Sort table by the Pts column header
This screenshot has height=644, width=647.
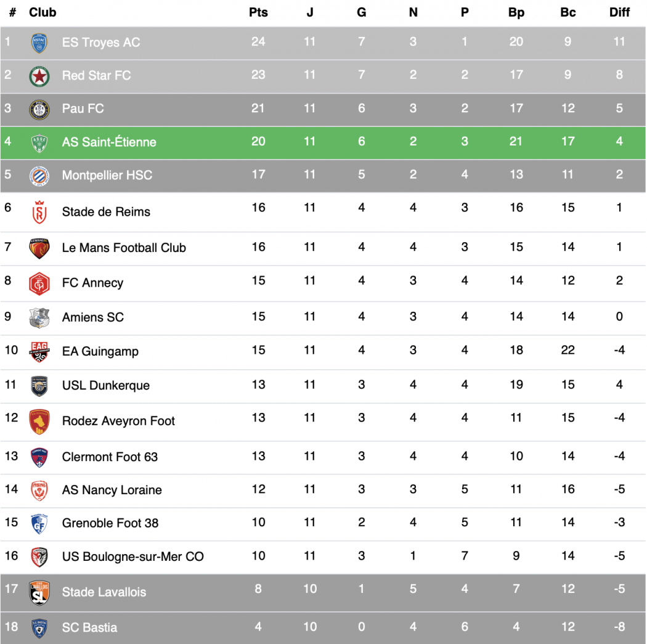258,12
